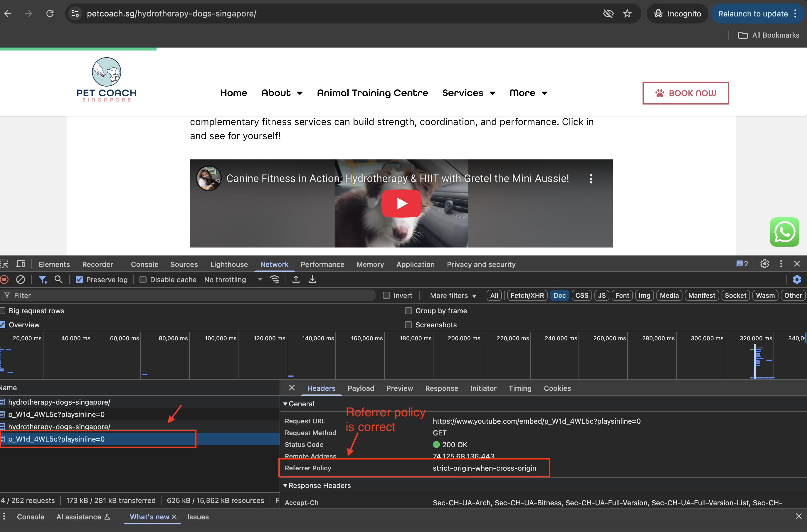Toggle the device emulation toolbar
This screenshot has height=532, width=807.
(x=20, y=264)
